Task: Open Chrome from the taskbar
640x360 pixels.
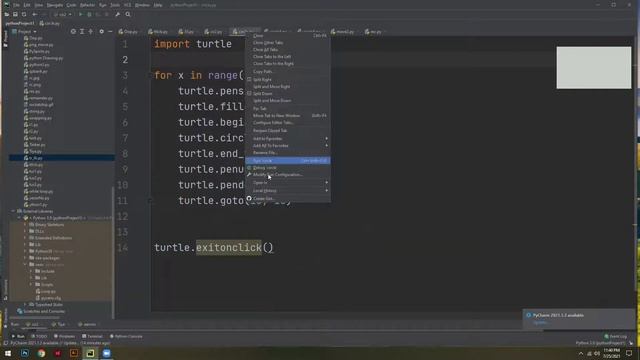Action: 41,353
